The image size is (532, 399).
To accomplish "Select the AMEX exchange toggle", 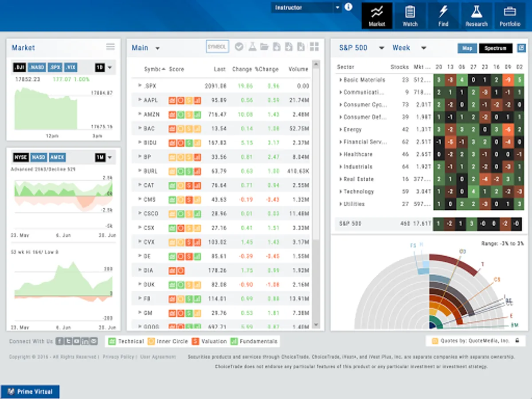I will click(x=57, y=157).
